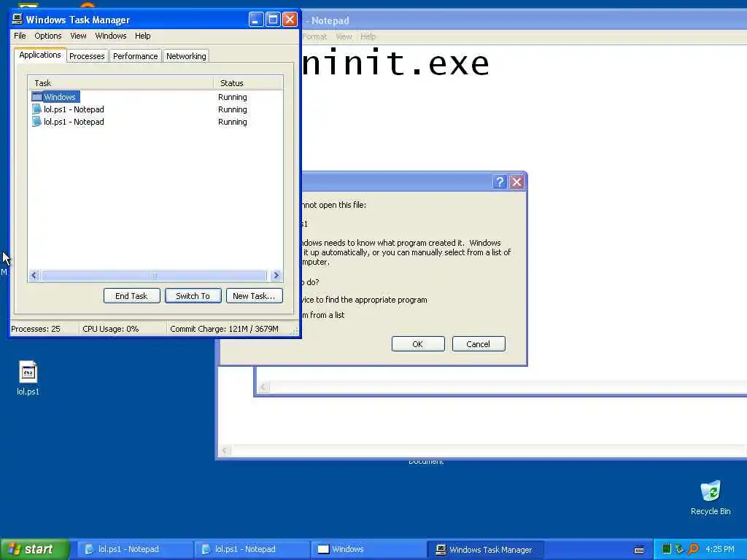Viewport: 747px width, 560px height.
Task: Maximize the Windows Task Manager window
Action: point(273,20)
